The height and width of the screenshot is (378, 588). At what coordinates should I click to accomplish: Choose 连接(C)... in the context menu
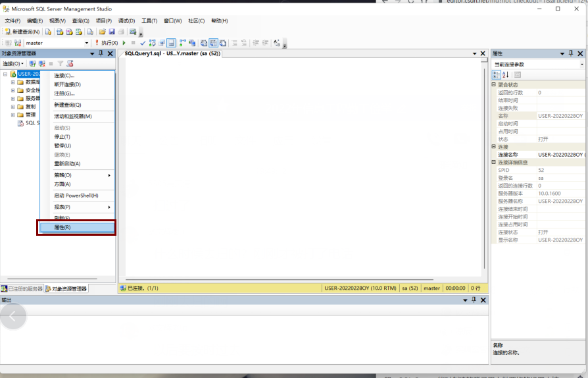coord(77,76)
